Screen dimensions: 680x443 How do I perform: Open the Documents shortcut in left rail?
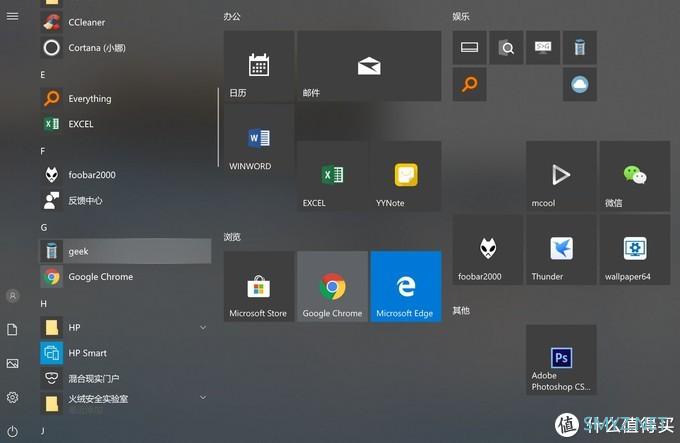pos(13,329)
